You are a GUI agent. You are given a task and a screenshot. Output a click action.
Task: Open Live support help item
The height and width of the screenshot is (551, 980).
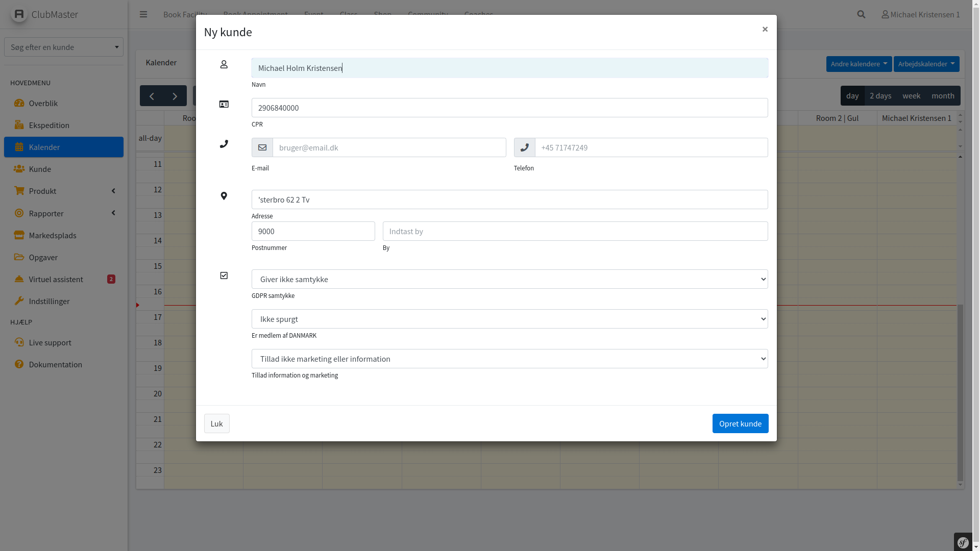click(x=50, y=342)
